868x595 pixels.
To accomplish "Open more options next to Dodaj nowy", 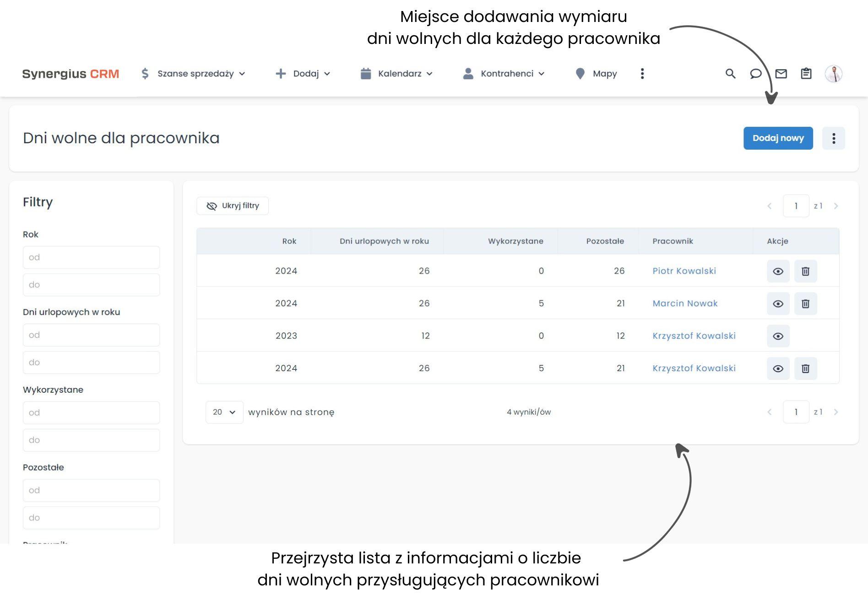I will [x=833, y=138].
